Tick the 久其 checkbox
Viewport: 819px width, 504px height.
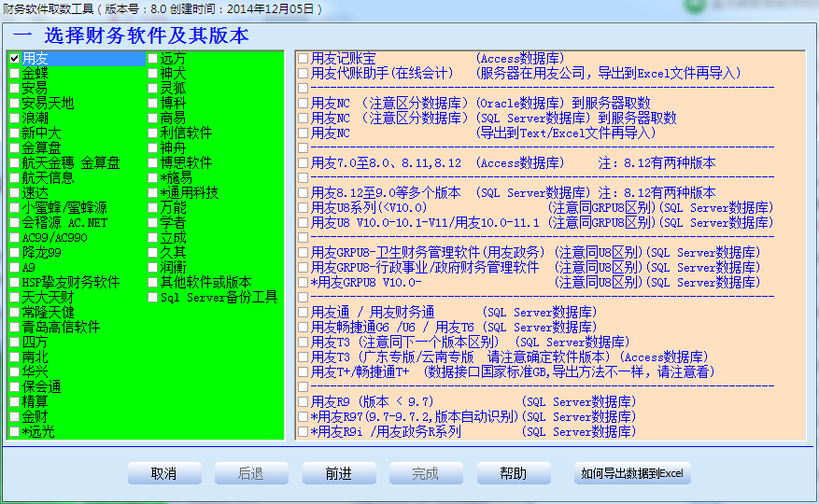(152, 253)
